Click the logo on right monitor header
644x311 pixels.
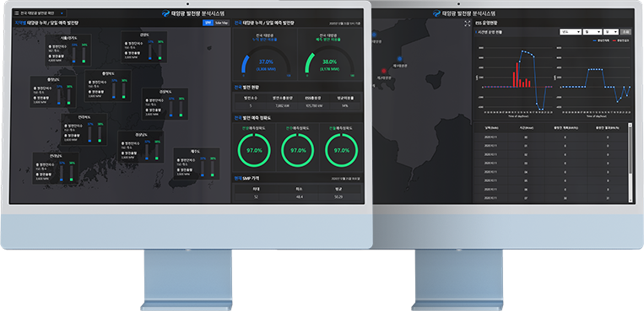[436, 13]
